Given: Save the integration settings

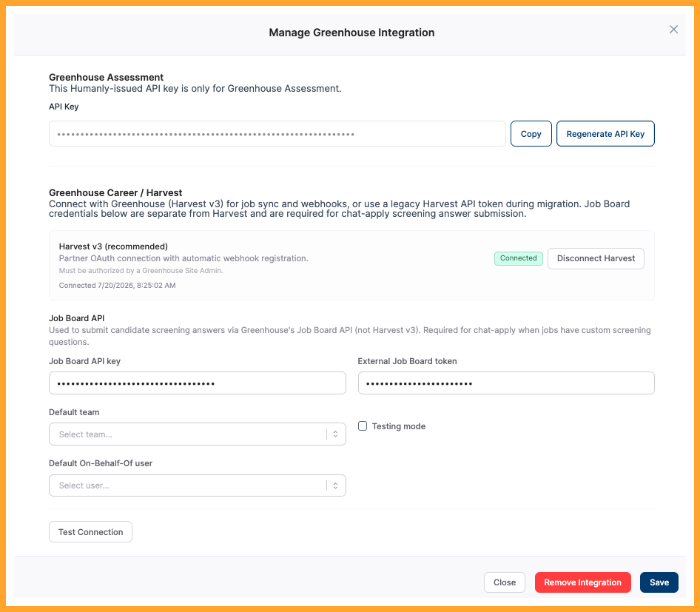Looking at the screenshot, I should pyautogui.click(x=659, y=582).
